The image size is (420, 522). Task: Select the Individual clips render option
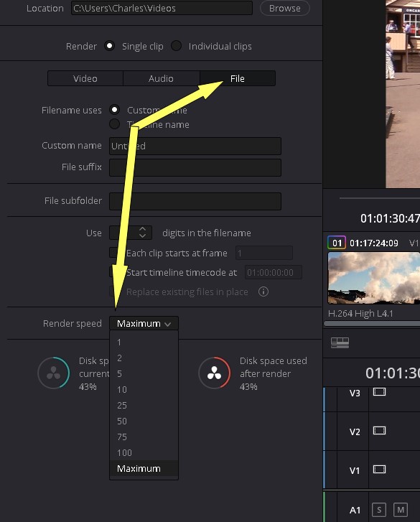176,46
